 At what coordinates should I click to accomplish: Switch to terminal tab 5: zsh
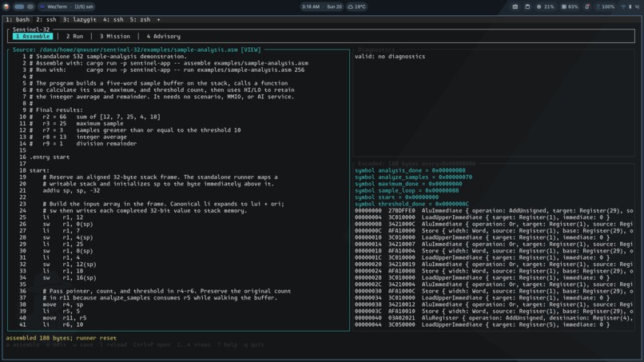[x=140, y=19]
